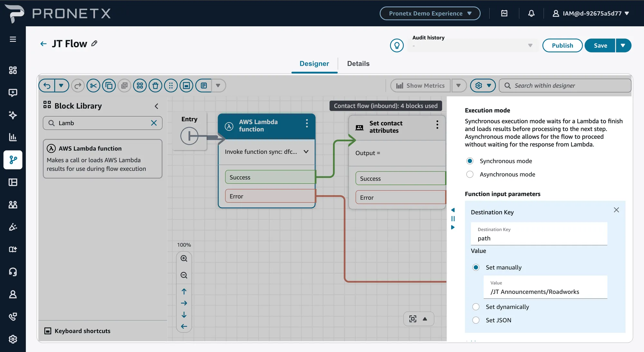Switch to the Designer tab
This screenshot has width=644, height=352.
(314, 64)
